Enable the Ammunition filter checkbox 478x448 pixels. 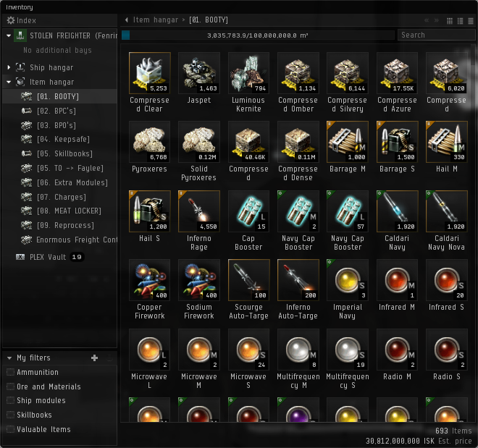point(10,372)
